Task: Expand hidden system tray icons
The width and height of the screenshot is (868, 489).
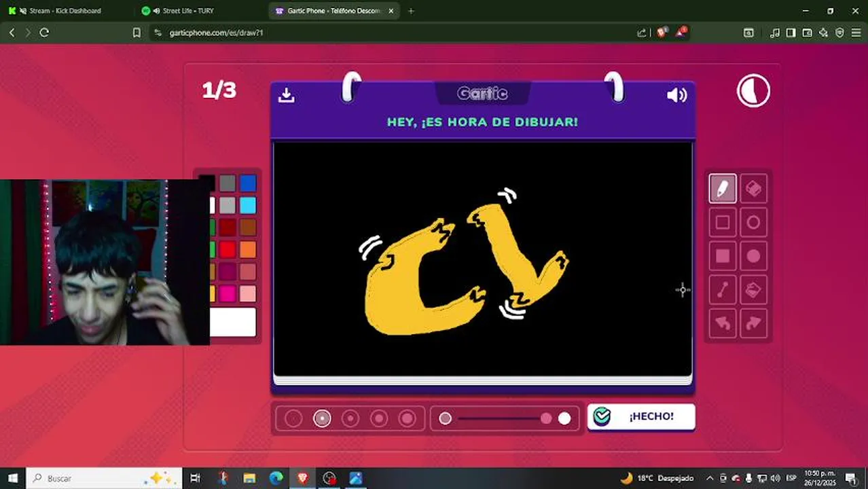Action: (710, 478)
